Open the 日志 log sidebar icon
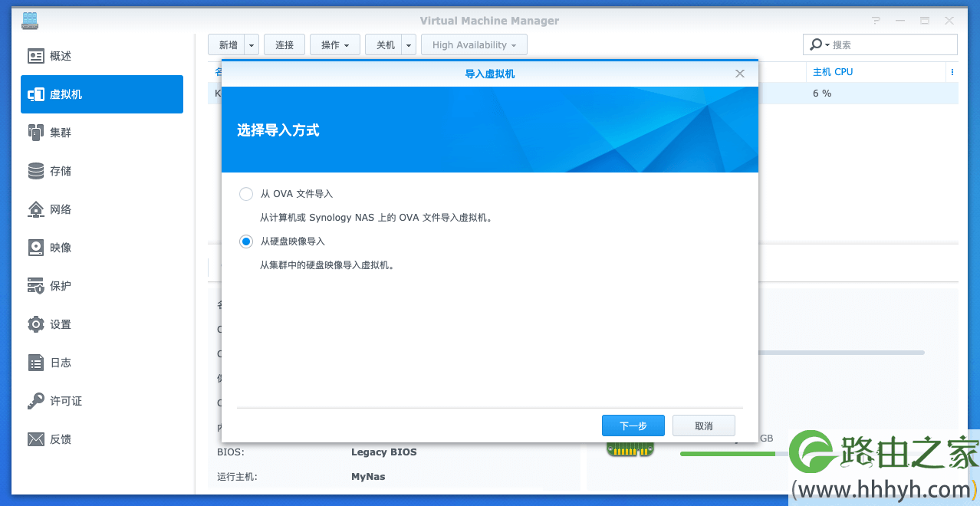 pos(36,363)
